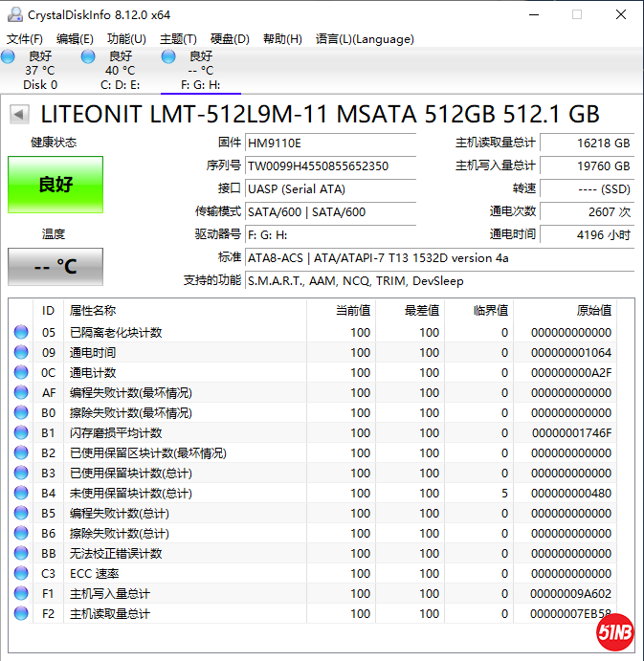Click the green 良好 health status button
Screen dimensions: 644x661
[x=56, y=185]
